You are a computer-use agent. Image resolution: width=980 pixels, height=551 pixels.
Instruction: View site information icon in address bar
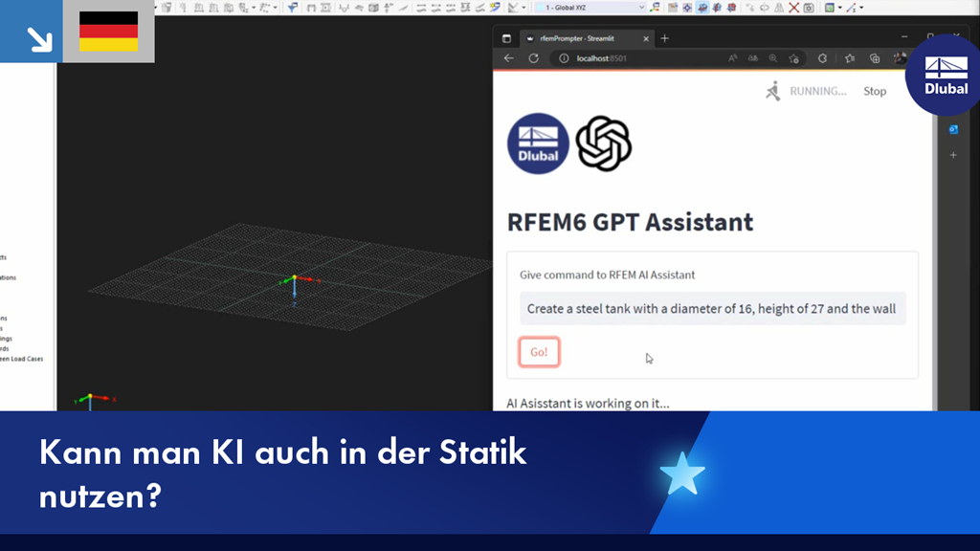tap(564, 58)
